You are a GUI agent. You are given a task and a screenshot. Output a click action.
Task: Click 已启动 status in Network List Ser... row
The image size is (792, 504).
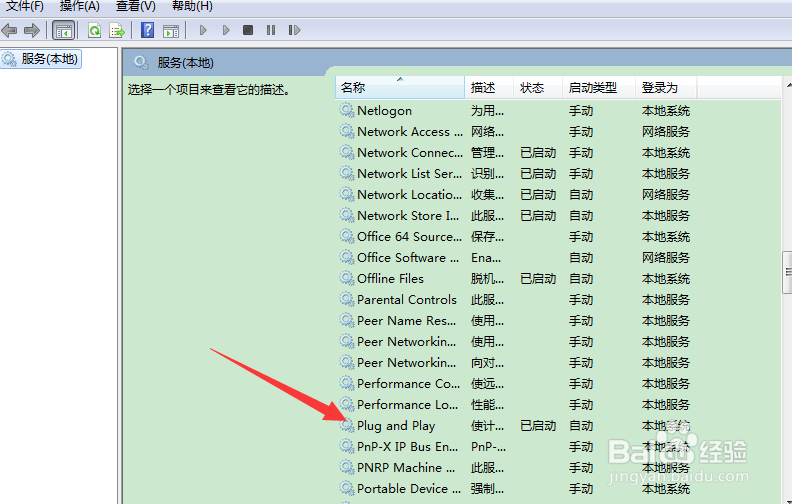(538, 173)
